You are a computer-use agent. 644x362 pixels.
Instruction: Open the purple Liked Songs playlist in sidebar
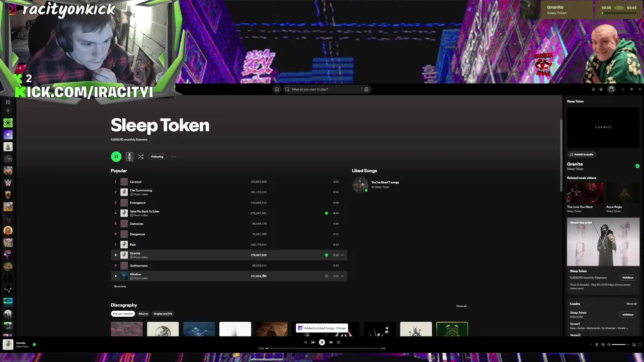pos(8,135)
